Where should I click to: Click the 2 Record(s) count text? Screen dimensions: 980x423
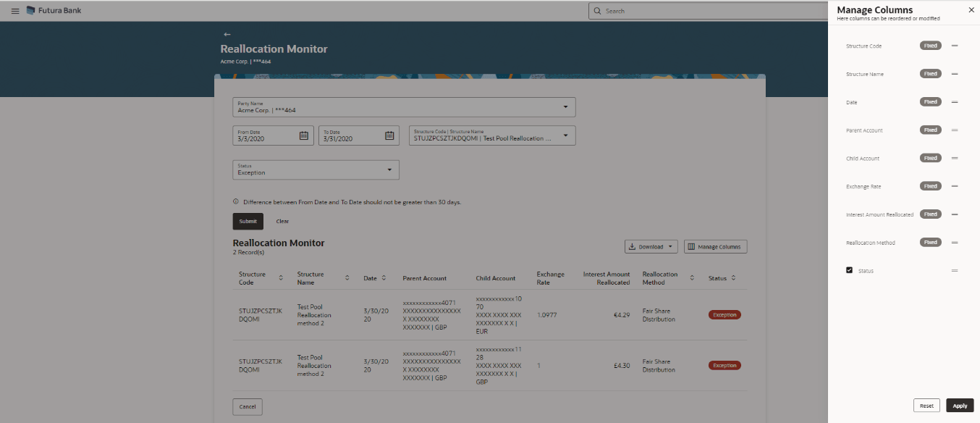pyautogui.click(x=248, y=253)
